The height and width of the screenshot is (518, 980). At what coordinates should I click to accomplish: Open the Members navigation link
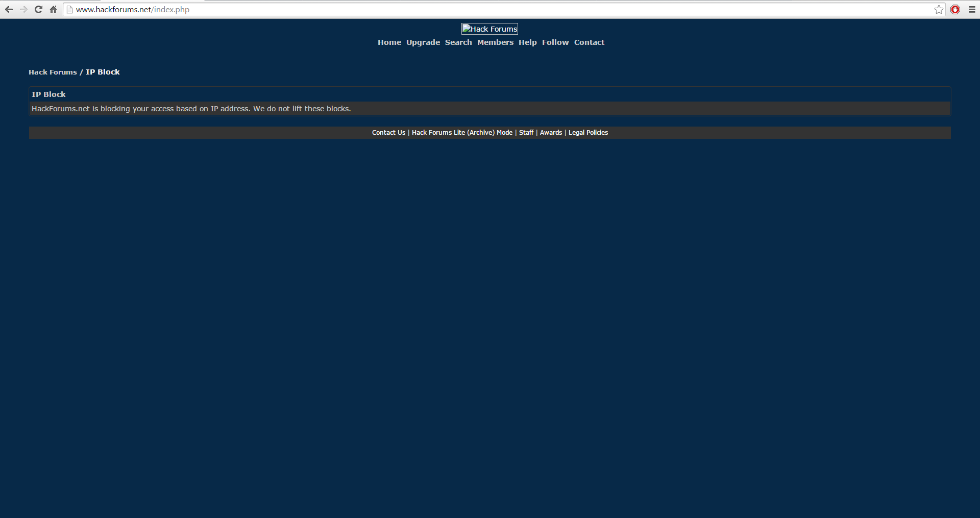pyautogui.click(x=495, y=42)
